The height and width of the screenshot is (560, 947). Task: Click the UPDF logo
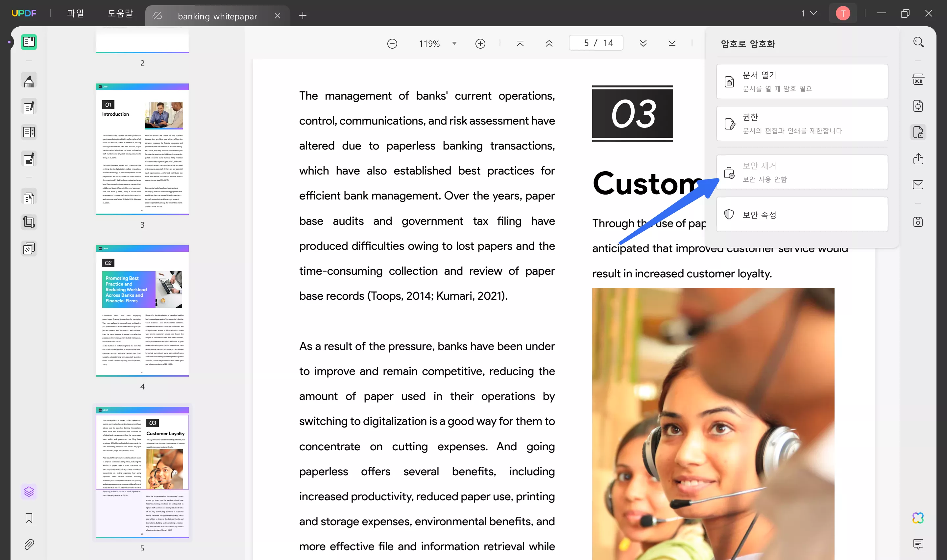pyautogui.click(x=24, y=13)
